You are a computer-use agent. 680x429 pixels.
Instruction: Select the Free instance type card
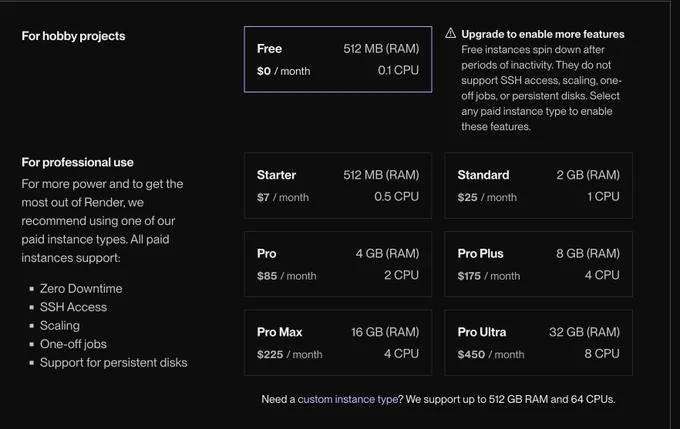pyautogui.click(x=338, y=59)
